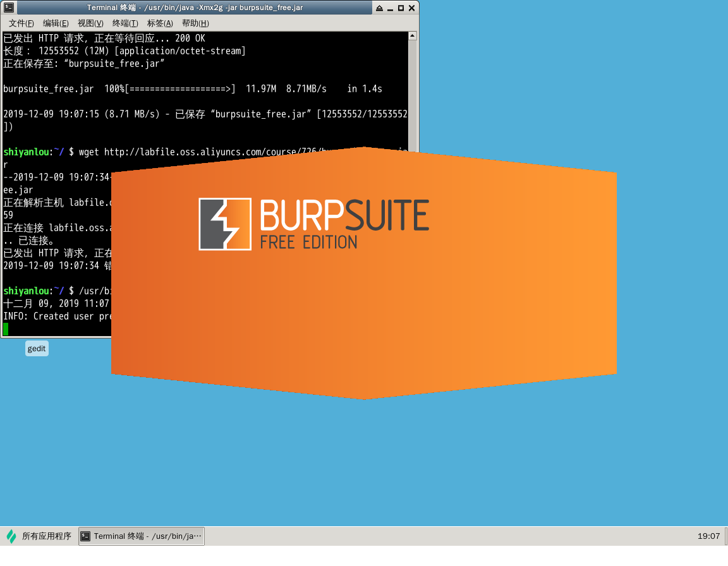Click the terminal icon in taskbar button
Image resolution: width=728 pixels, height=566 pixels.
[x=85, y=536]
